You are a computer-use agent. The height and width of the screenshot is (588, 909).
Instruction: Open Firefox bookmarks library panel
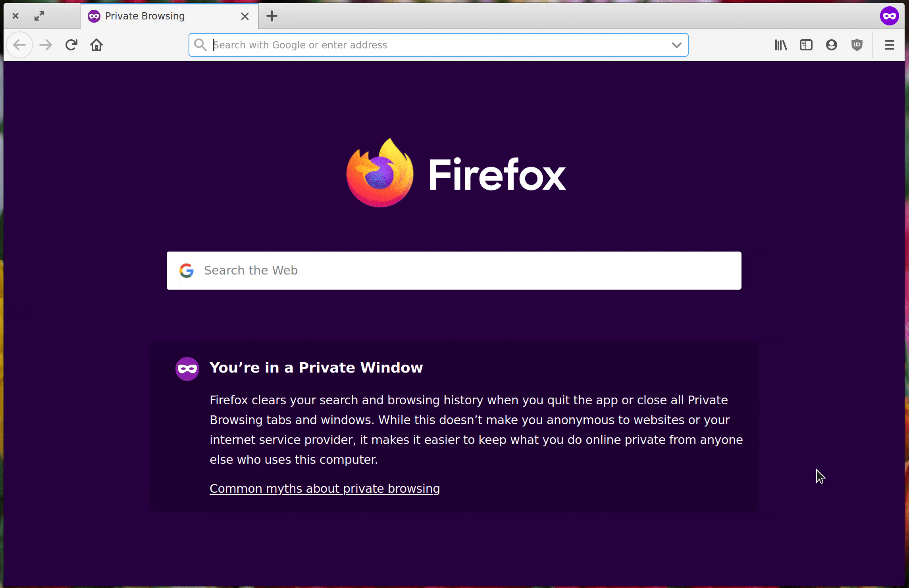(x=781, y=44)
